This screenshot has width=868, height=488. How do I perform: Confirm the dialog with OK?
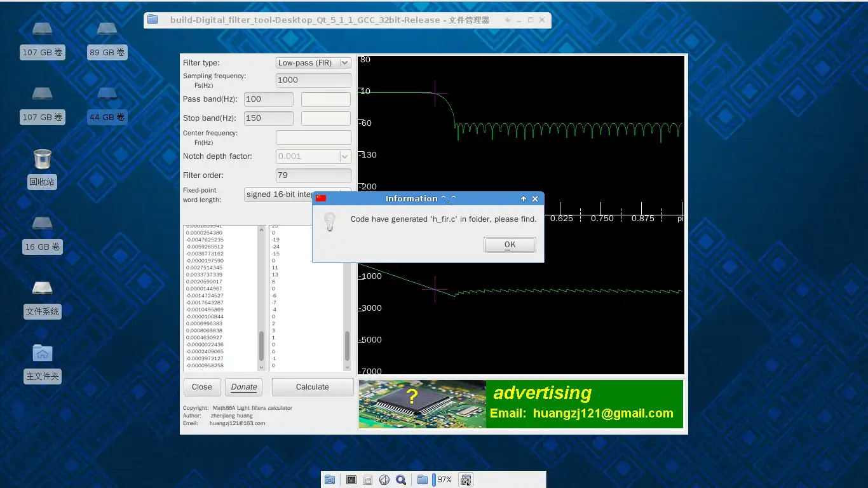[510, 245]
